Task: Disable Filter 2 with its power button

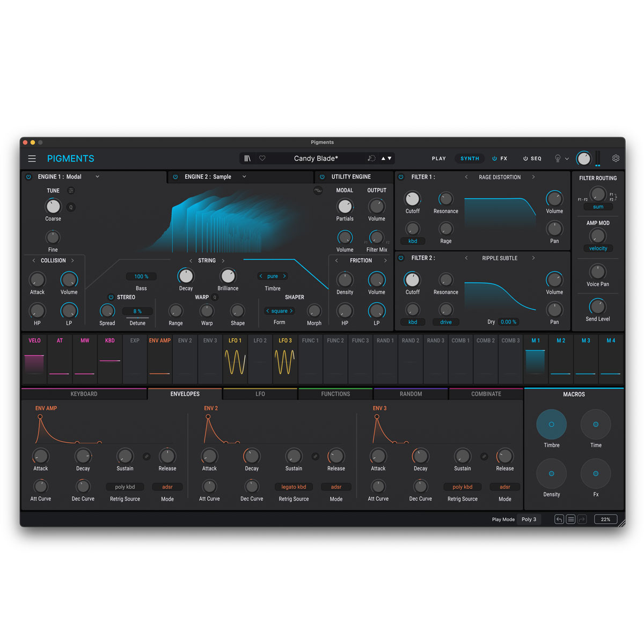Action: coord(401,258)
